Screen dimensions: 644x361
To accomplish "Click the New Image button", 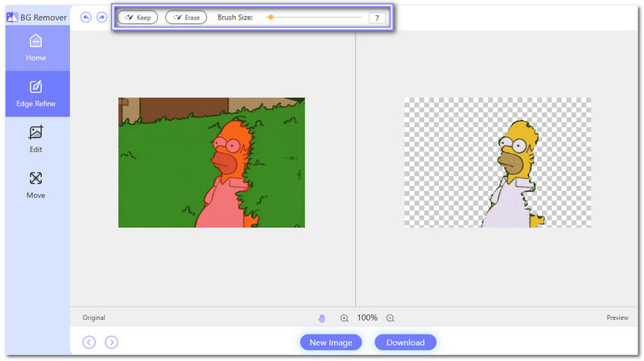I will click(331, 342).
